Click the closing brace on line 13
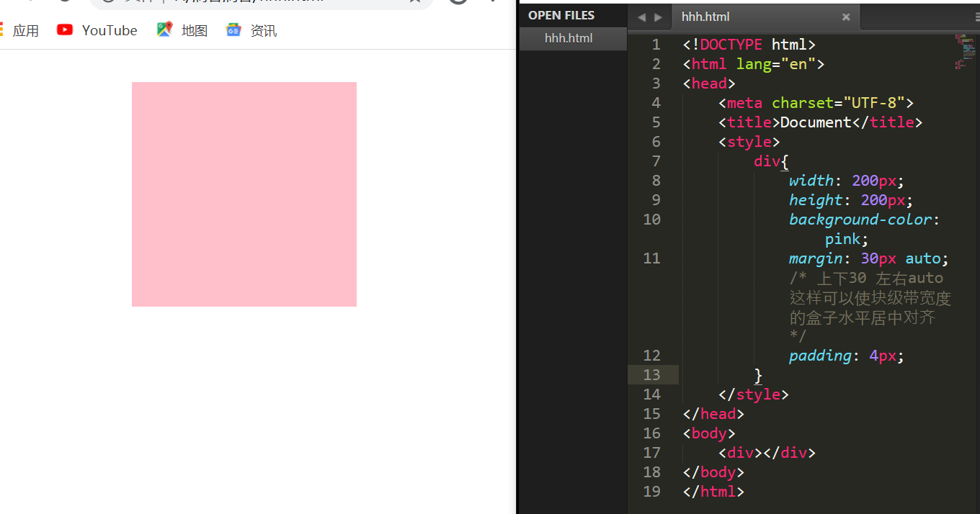 tap(758, 375)
